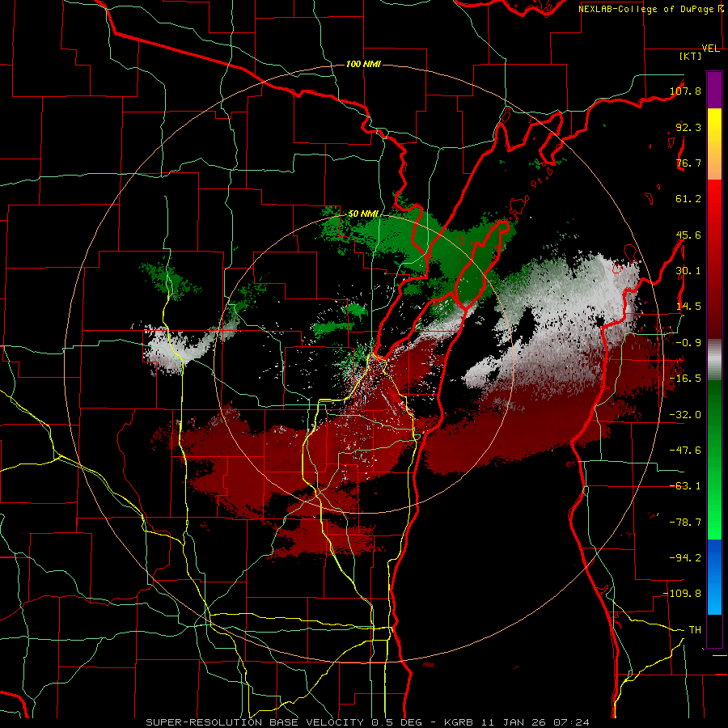Click the SUPER-RESOLUTION BASE VELOCITY caption text
This screenshot has height=728, width=728.
(x=255, y=722)
